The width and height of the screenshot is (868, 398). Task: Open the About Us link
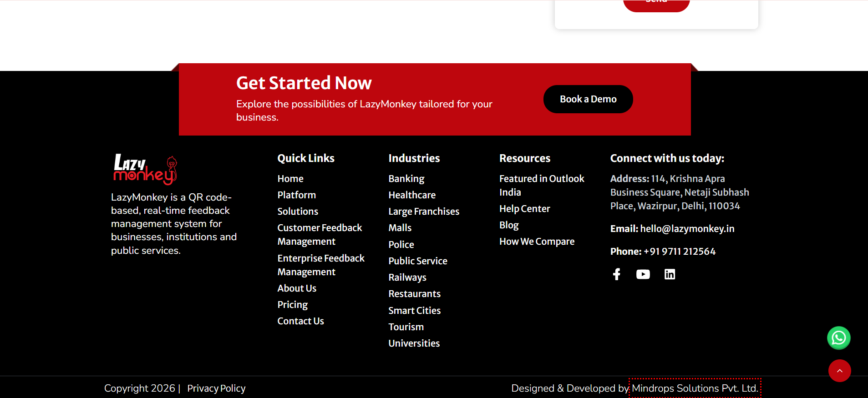pos(297,288)
